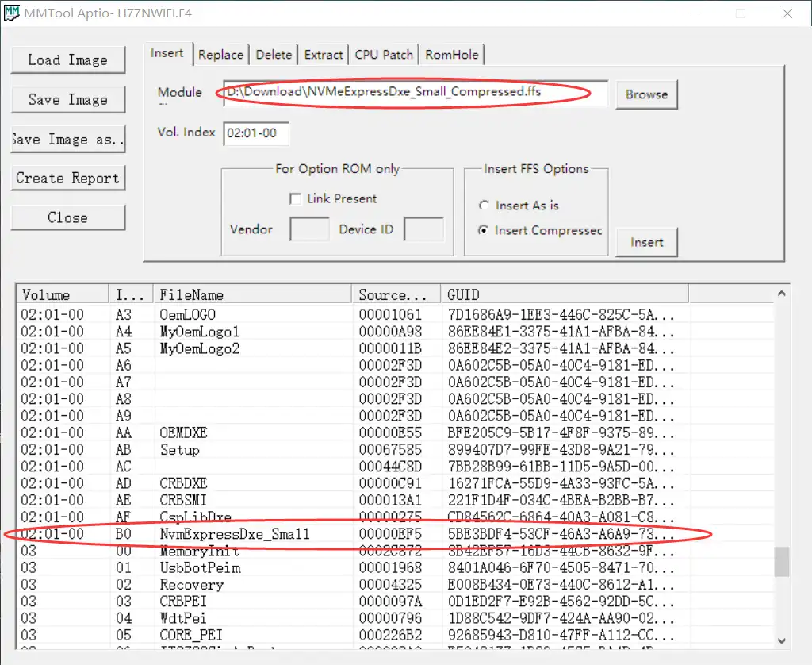Viewport: 812px width, 665px height.
Task: Browse for a module file
Action: pos(646,94)
